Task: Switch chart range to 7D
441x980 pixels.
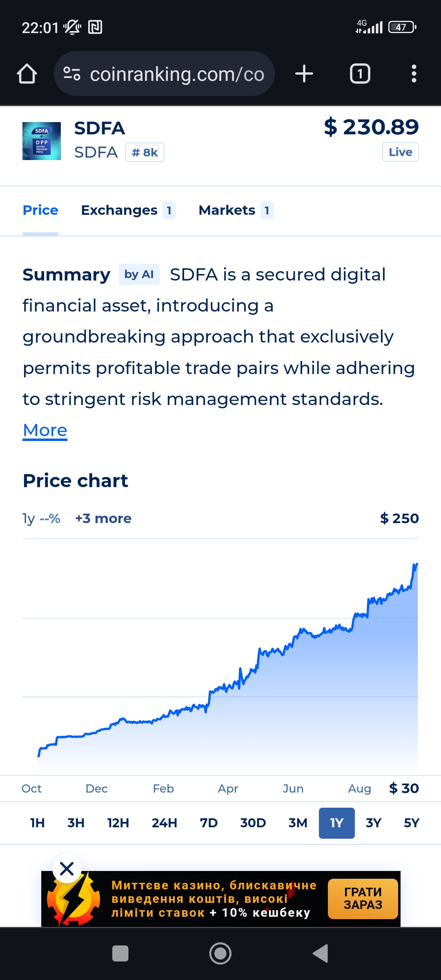Action: [x=209, y=823]
